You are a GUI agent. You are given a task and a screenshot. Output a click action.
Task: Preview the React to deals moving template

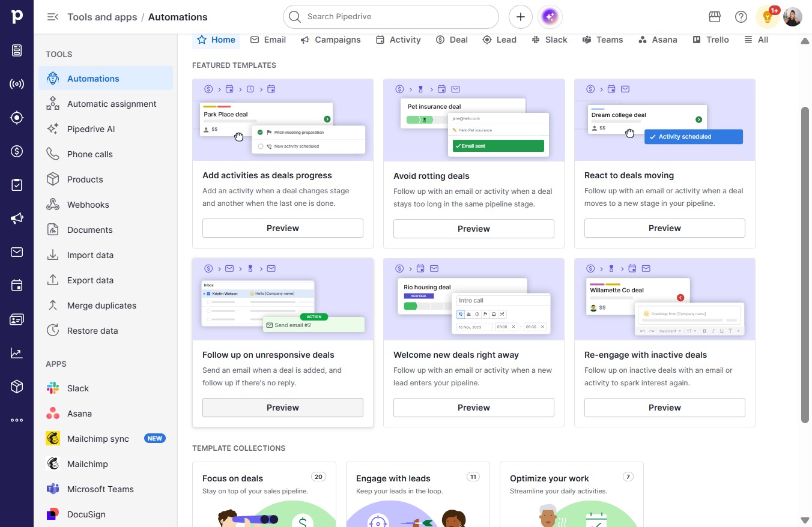[x=665, y=228]
